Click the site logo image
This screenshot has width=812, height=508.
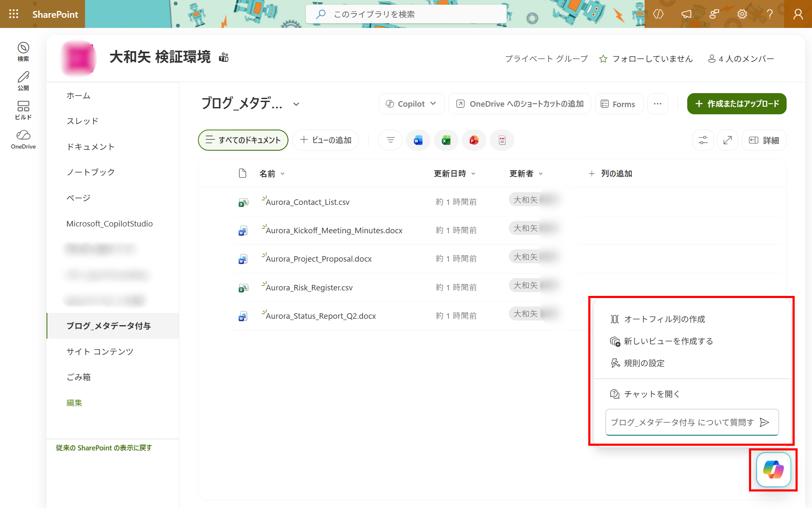[78, 58]
